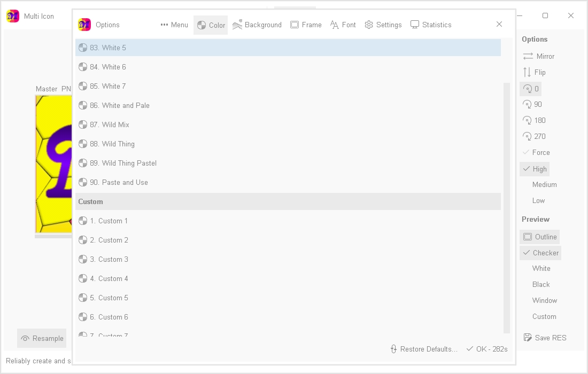Confirm with the OK button
588x374 pixels.
(x=486, y=349)
